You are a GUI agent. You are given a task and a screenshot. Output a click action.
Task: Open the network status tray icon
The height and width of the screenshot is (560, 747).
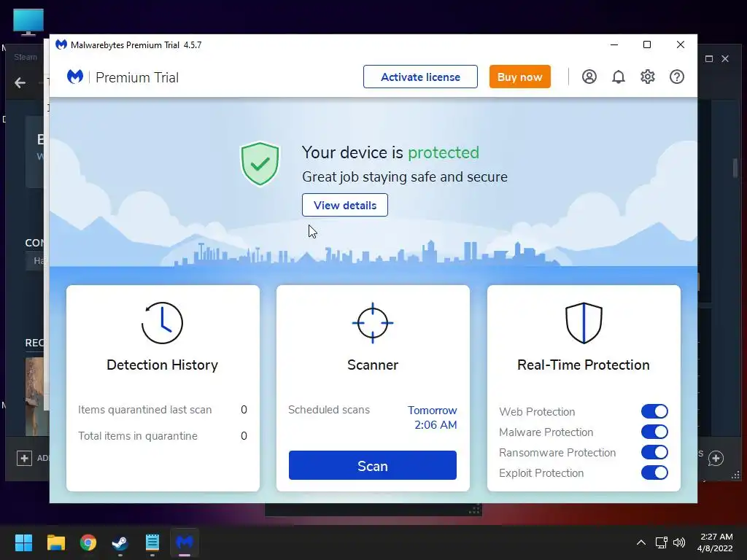[x=661, y=542]
